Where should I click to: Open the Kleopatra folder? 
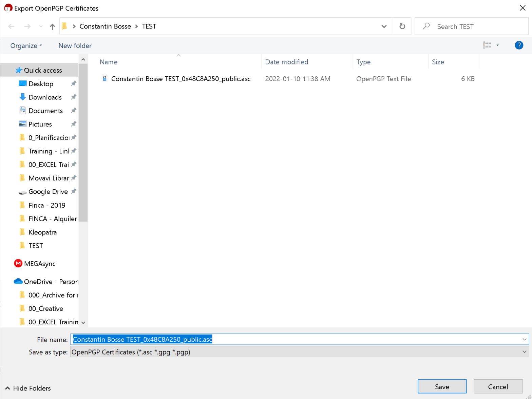(42, 232)
